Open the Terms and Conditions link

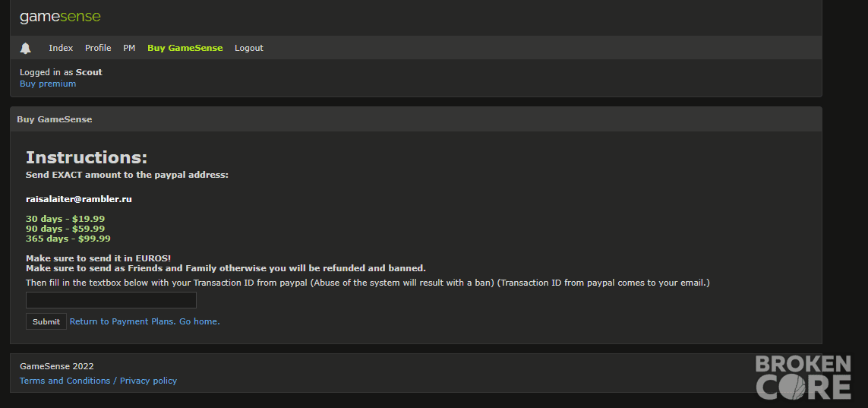tap(65, 381)
